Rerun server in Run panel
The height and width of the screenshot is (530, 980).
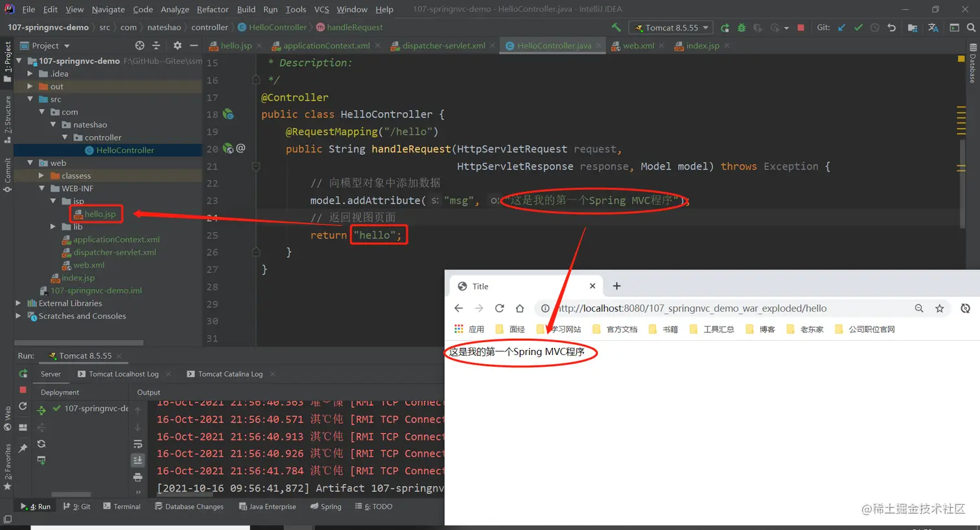pyautogui.click(x=23, y=374)
